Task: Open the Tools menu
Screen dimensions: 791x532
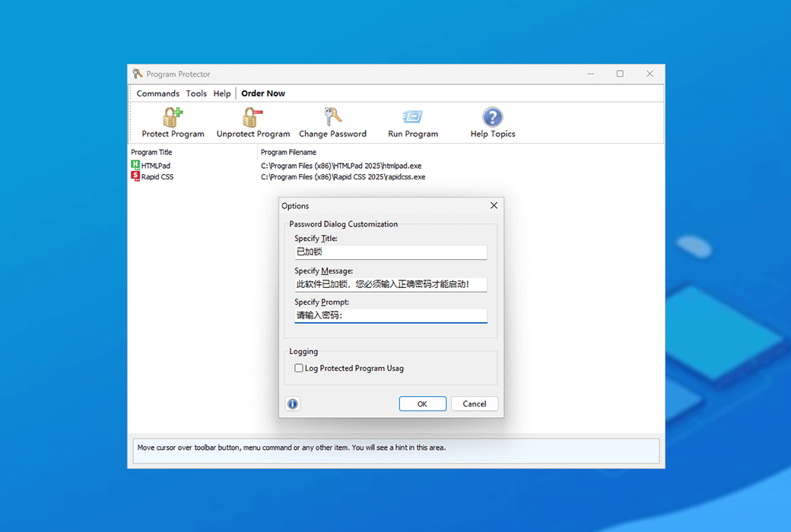Action: 196,93
